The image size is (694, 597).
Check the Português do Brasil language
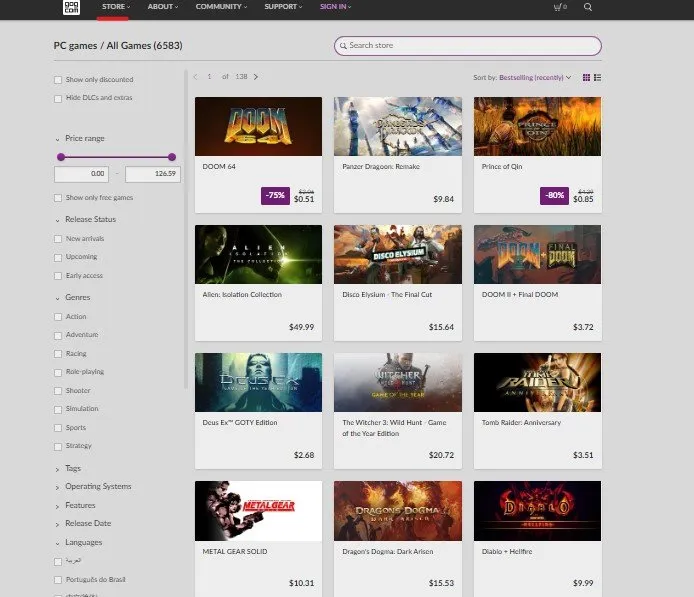[x=58, y=580]
